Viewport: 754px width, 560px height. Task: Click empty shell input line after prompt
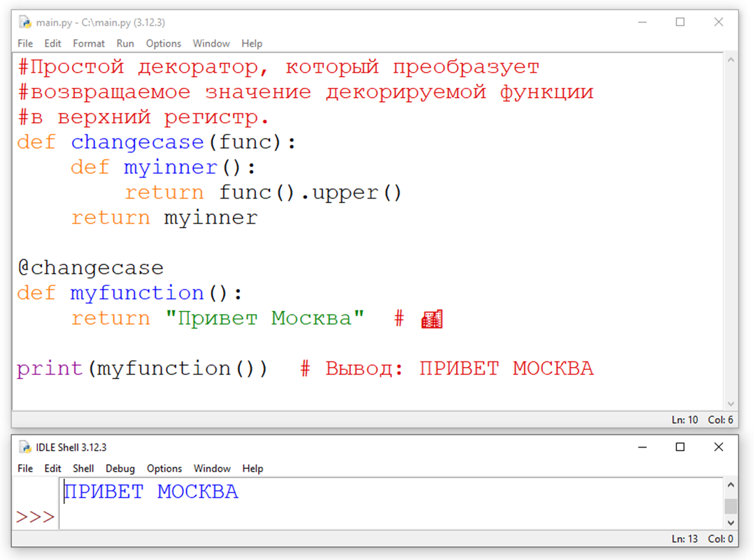tap(391, 517)
